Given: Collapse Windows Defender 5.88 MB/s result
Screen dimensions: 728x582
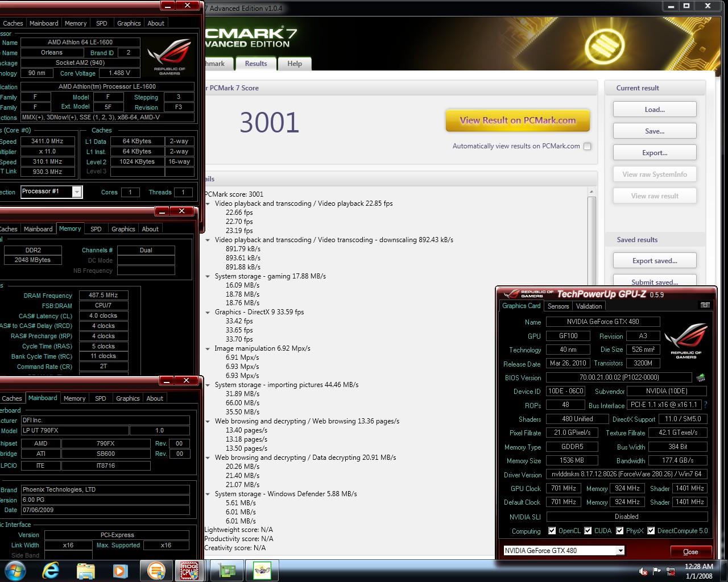Looking at the screenshot, I should pos(208,494).
